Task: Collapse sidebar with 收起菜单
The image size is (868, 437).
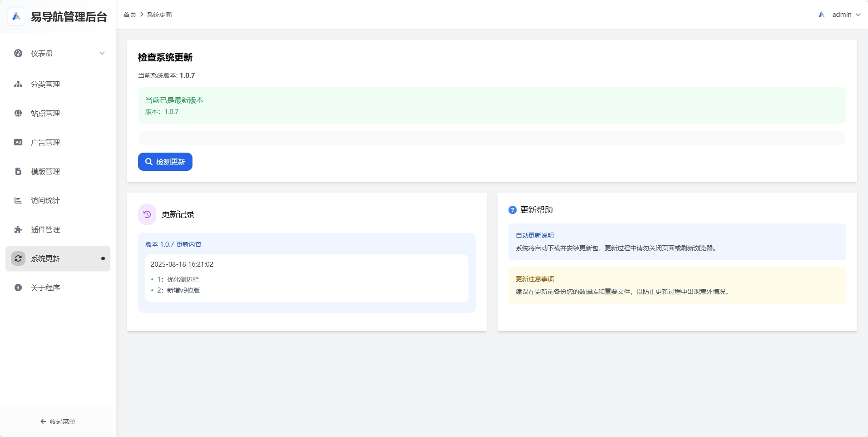Action: pyautogui.click(x=58, y=422)
